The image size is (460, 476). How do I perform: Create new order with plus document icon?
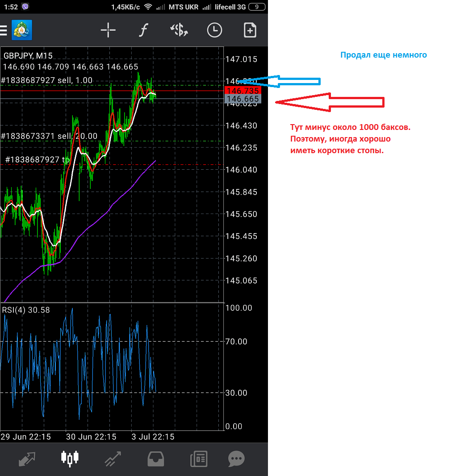point(250,30)
